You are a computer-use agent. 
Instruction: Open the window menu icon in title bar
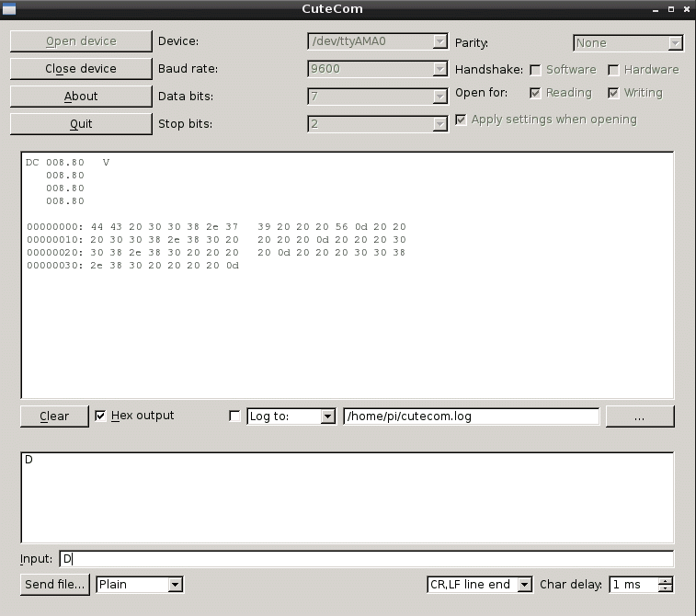pyautogui.click(x=9, y=9)
